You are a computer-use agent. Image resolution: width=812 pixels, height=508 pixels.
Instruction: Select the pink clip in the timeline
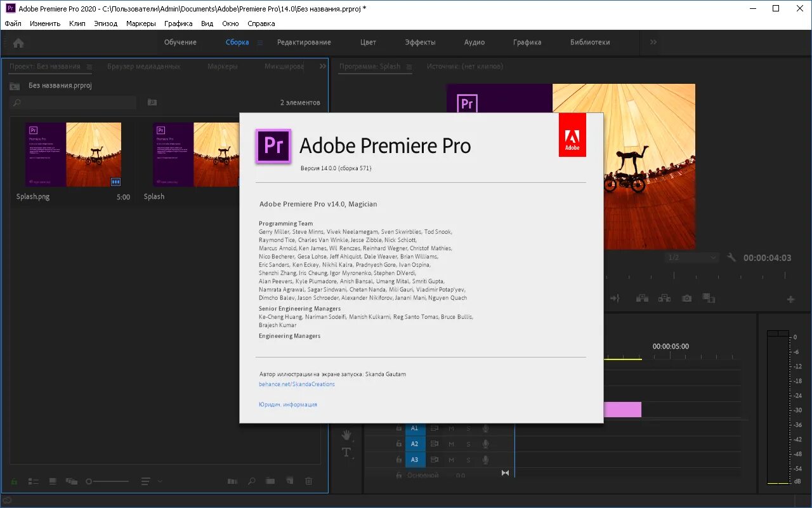(622, 410)
